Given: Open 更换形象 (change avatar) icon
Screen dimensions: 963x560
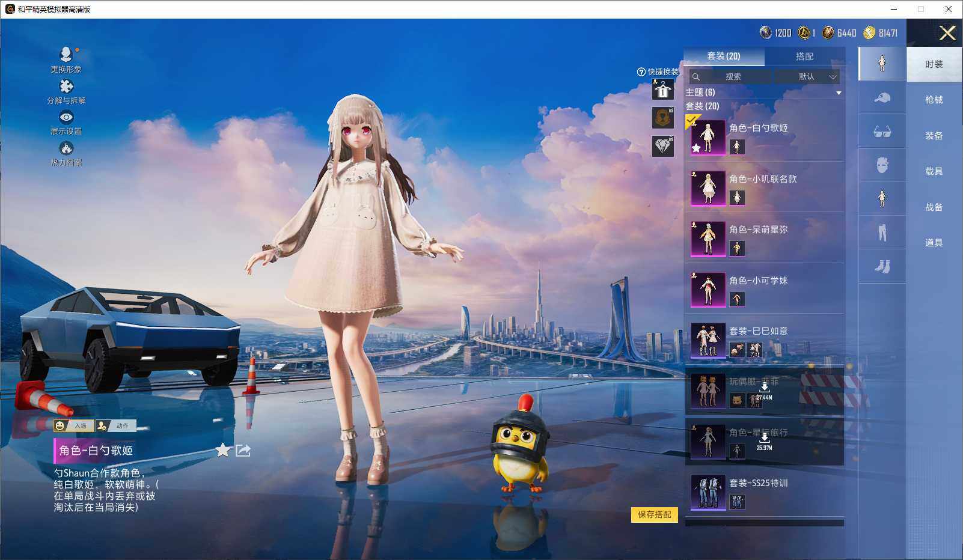Looking at the screenshot, I should tap(66, 55).
